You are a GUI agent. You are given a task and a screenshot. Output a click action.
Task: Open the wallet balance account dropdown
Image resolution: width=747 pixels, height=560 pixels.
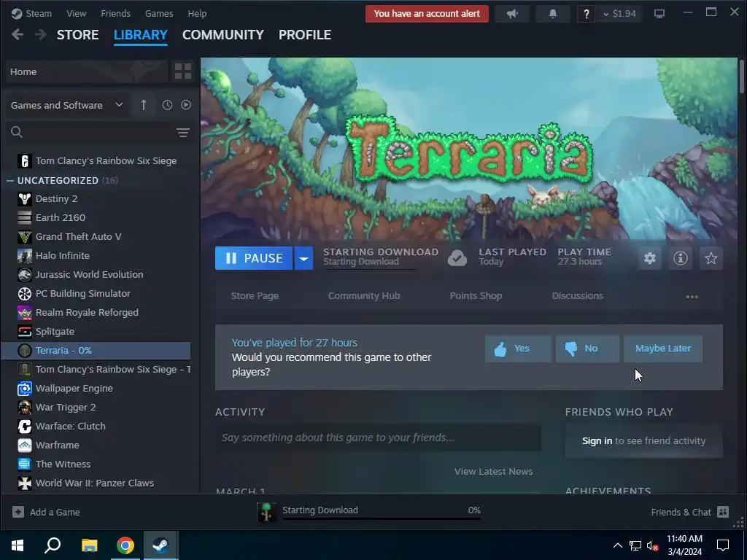click(619, 14)
